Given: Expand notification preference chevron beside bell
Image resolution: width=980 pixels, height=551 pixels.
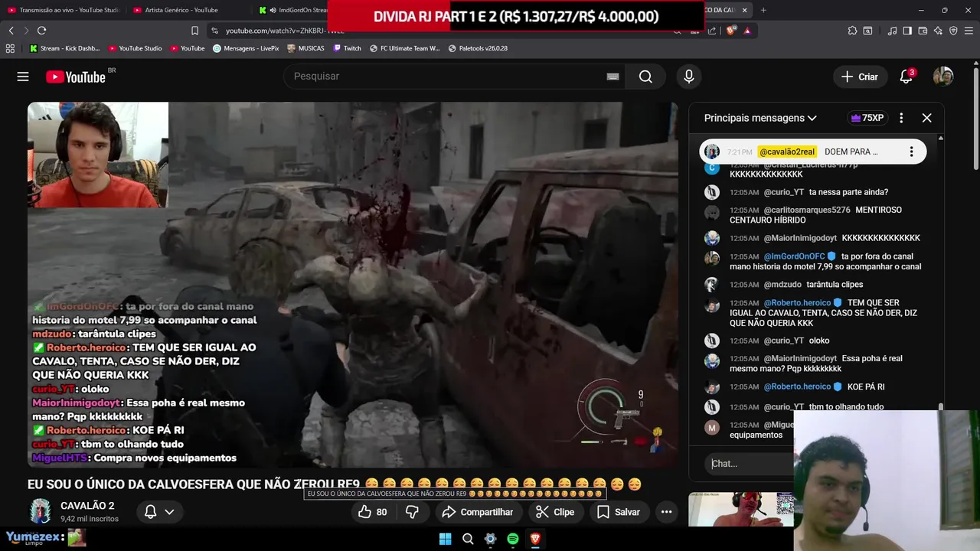Looking at the screenshot, I should click(169, 512).
